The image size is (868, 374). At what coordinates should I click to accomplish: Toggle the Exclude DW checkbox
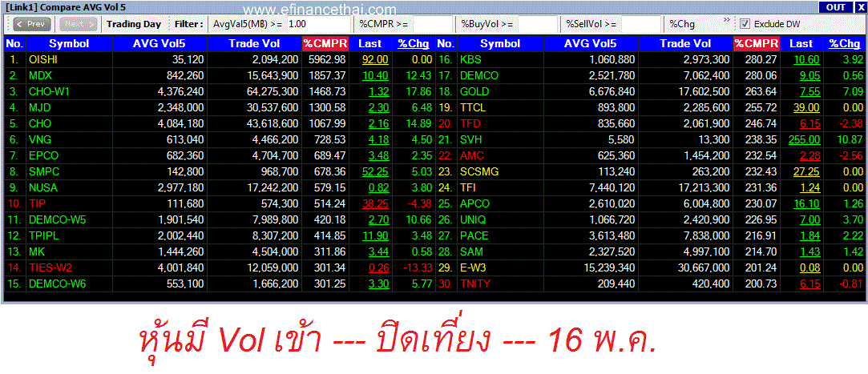(x=745, y=24)
